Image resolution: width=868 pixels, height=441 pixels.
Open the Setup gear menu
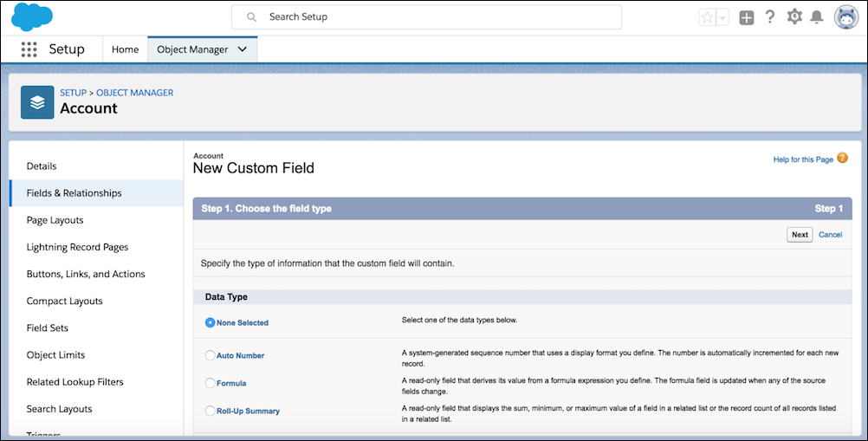point(794,17)
